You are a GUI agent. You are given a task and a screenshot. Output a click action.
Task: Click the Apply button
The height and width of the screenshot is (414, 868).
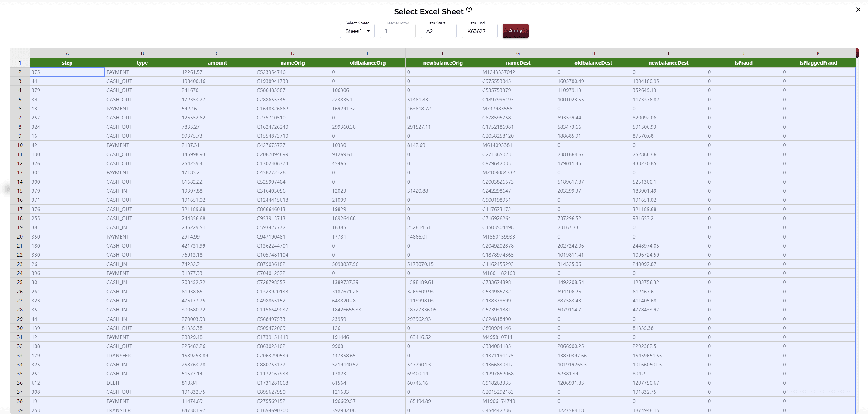coord(515,31)
